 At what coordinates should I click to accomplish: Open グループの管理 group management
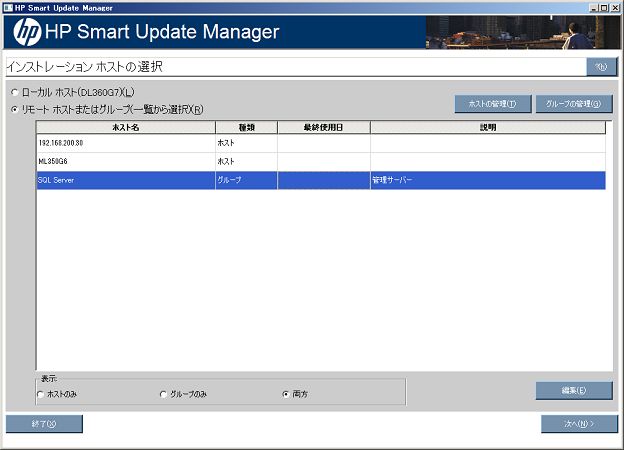(574, 104)
